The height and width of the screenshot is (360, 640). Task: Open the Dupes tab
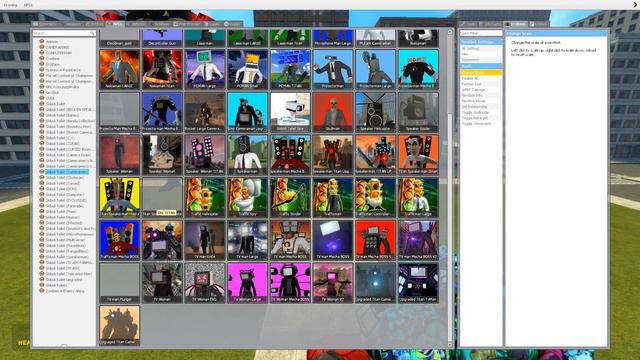pos(233,24)
